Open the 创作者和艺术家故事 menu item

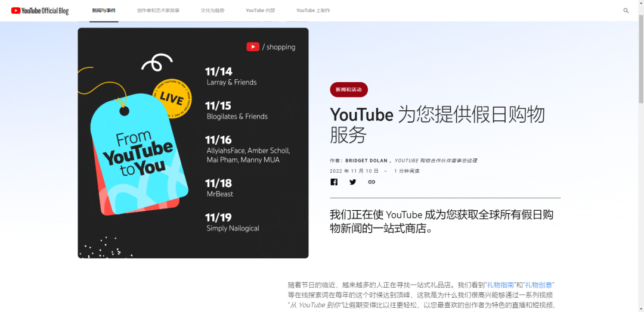click(x=158, y=11)
